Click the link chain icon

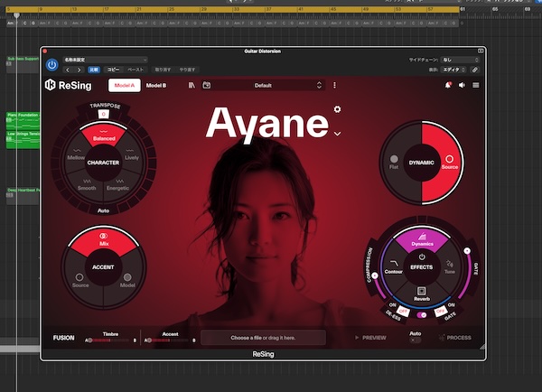(475, 70)
